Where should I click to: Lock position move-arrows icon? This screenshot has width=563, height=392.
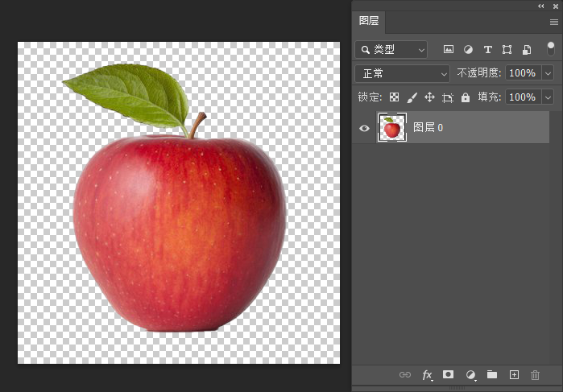(x=429, y=97)
